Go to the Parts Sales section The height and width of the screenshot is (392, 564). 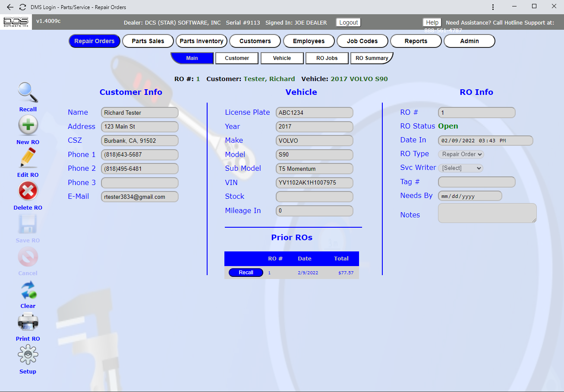click(x=148, y=41)
